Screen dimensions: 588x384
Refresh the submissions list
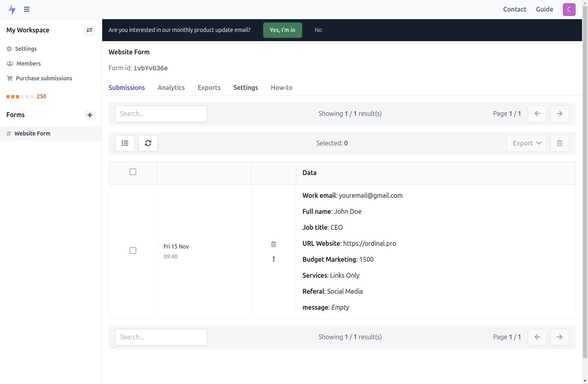point(148,143)
